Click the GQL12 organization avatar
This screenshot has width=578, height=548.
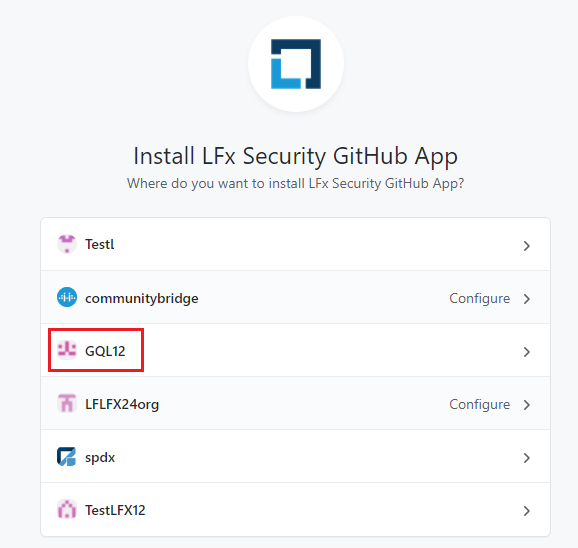tap(67, 350)
